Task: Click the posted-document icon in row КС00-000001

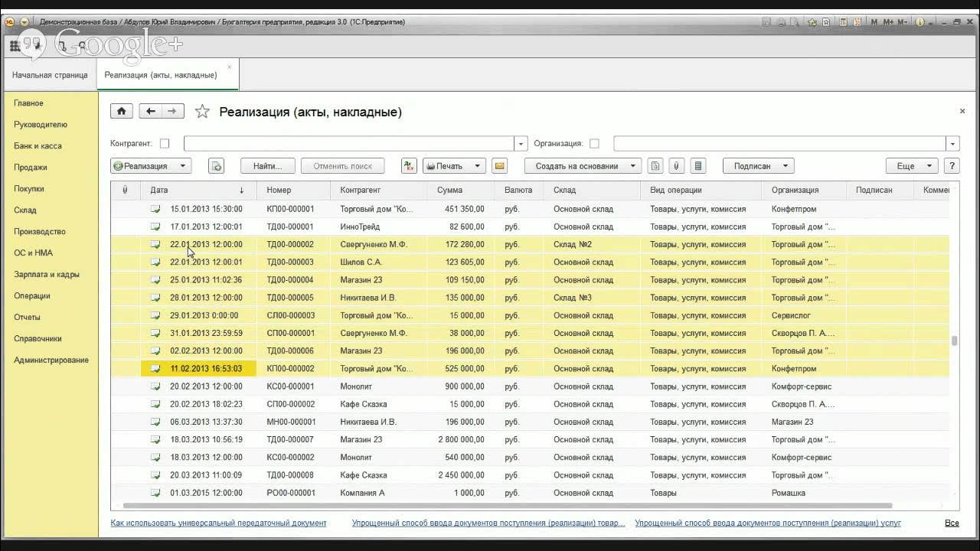Action: click(x=155, y=386)
